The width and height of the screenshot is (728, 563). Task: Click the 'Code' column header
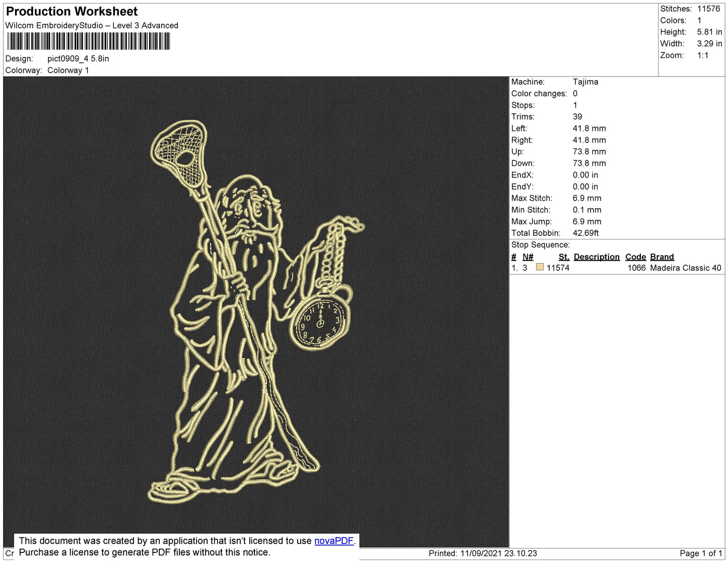pyautogui.click(x=635, y=257)
